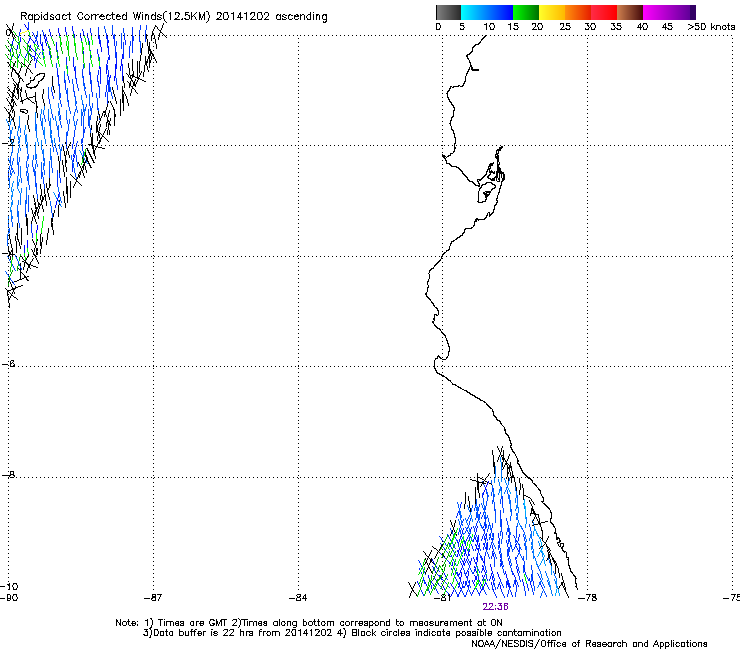740x650 pixels.
Task: Click the -10 latitude axis label
Action: pos(9,586)
